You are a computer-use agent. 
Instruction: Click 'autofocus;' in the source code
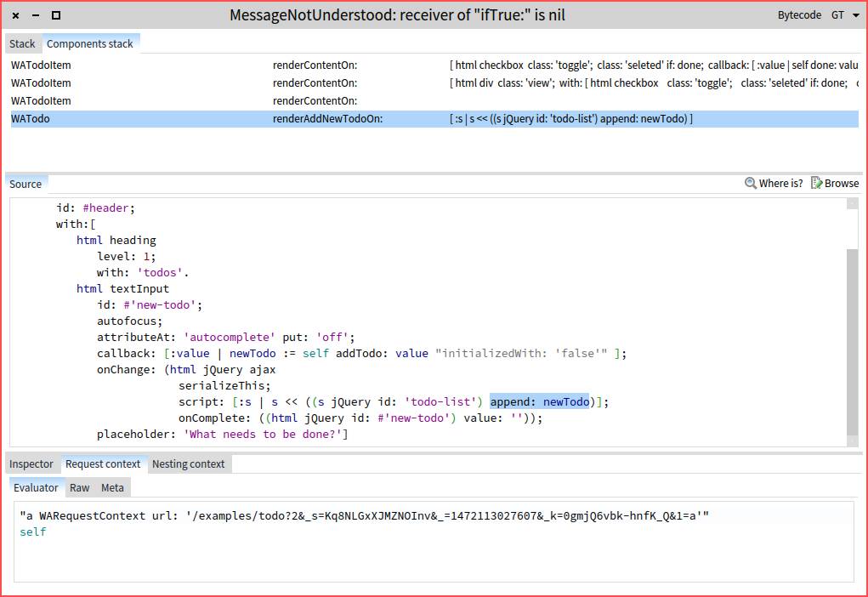(129, 321)
